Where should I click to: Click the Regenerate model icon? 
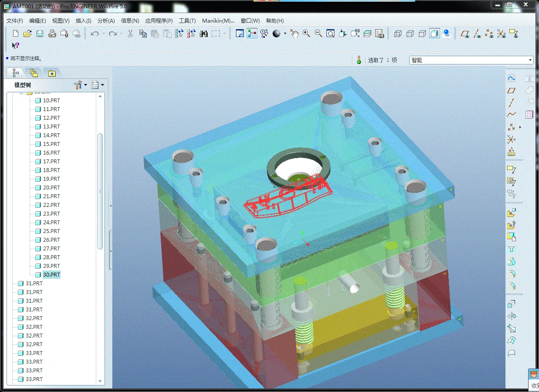point(179,34)
